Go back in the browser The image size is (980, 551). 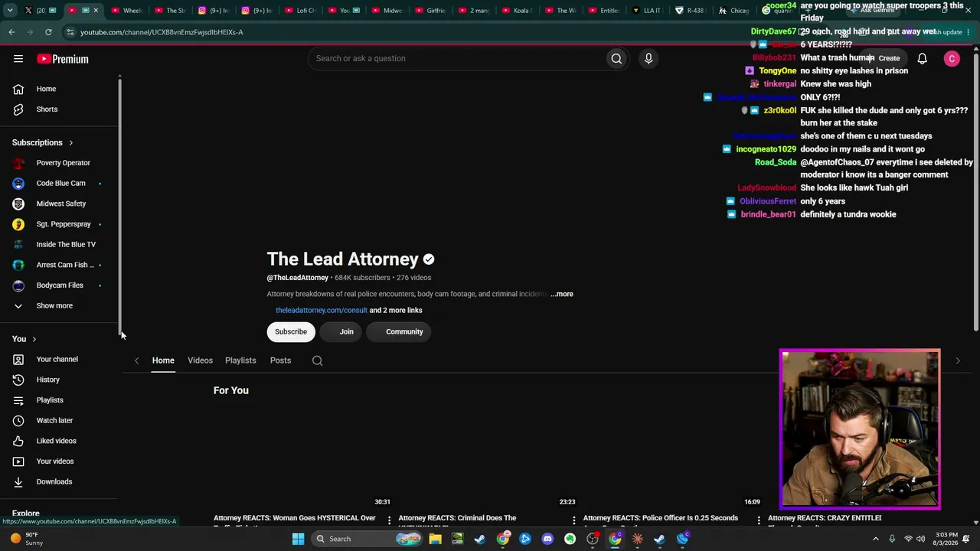tap(11, 32)
